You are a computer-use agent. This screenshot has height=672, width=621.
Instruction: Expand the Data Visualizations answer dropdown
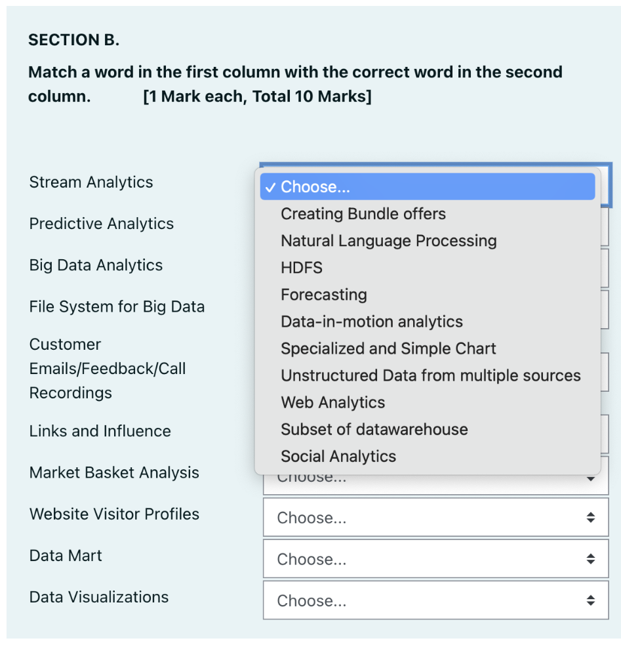click(426, 600)
